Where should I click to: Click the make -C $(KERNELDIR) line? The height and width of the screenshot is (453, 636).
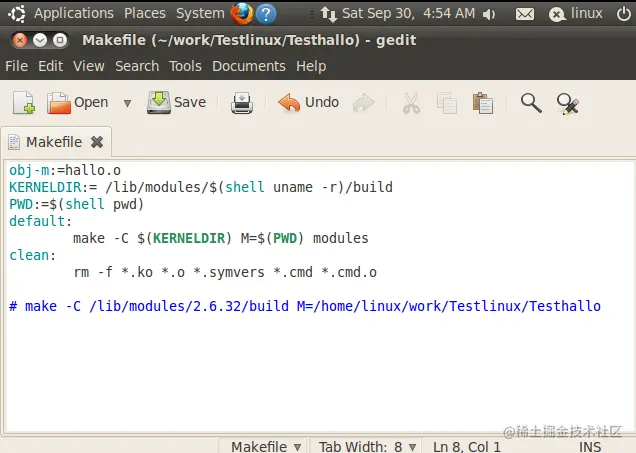[221, 238]
